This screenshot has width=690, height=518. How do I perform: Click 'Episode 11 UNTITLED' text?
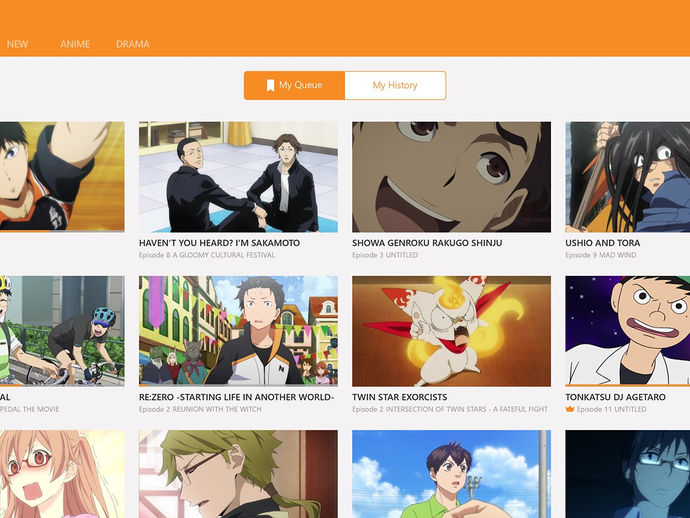click(x=611, y=409)
